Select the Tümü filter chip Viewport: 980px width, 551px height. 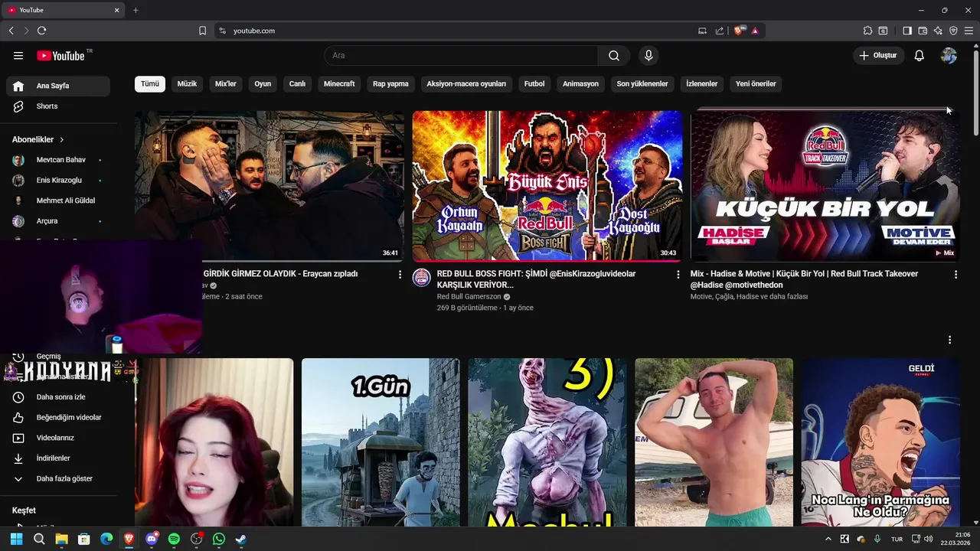point(150,84)
